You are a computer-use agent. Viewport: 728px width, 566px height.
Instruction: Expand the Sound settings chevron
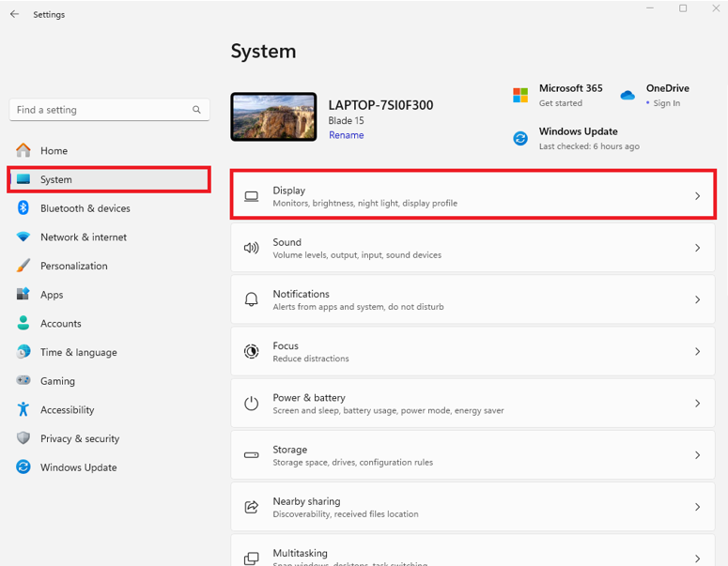tap(697, 248)
